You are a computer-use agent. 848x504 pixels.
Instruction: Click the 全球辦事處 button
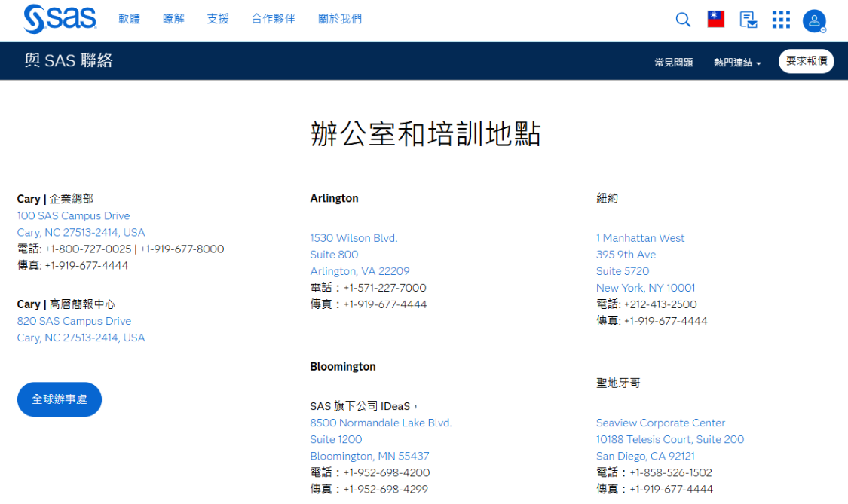click(60, 399)
